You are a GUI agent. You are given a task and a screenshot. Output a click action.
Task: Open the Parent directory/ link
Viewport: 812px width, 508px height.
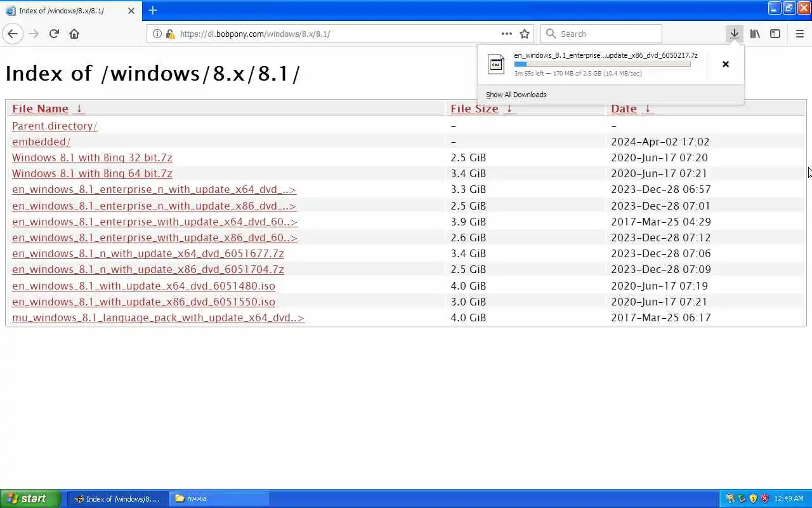click(x=55, y=126)
